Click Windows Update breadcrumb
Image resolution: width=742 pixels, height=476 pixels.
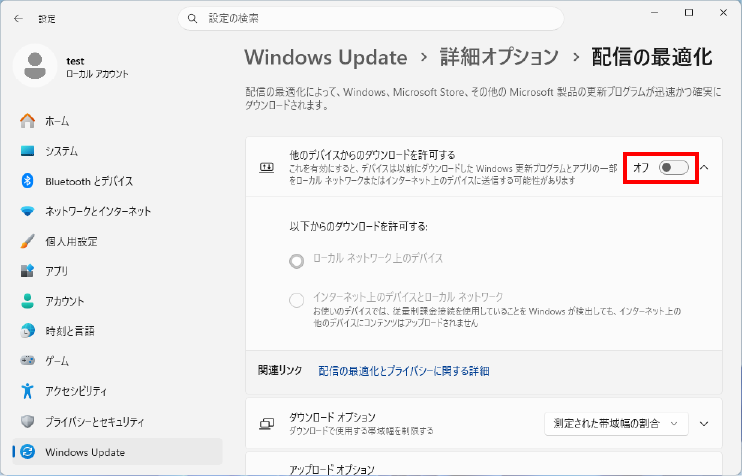click(x=326, y=57)
